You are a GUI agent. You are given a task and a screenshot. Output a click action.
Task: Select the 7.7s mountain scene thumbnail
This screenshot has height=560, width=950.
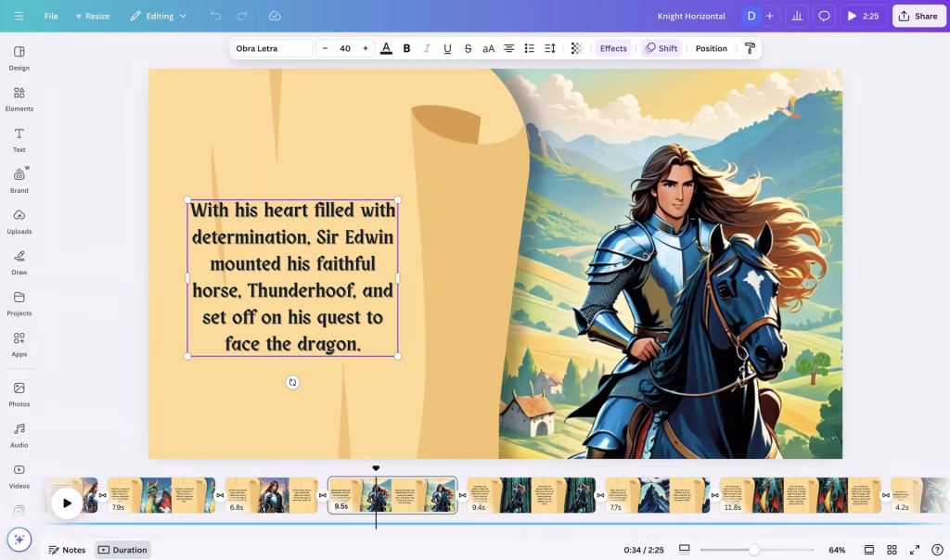point(658,495)
